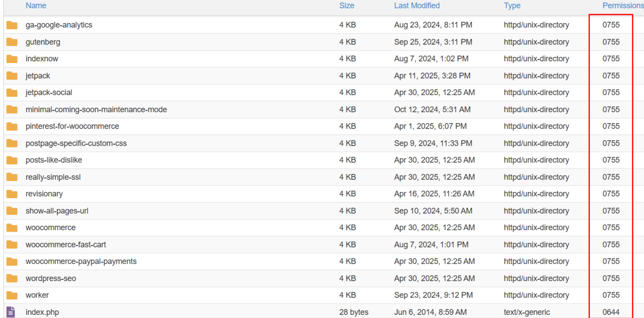Viewport: 644px width, 318px height.
Task: Click the Sep 25, 2024, 3:11 PM date
Action: coord(433,42)
